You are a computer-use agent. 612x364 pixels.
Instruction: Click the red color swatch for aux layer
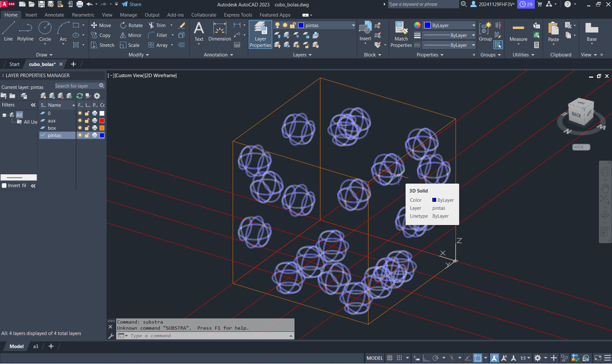click(x=102, y=121)
